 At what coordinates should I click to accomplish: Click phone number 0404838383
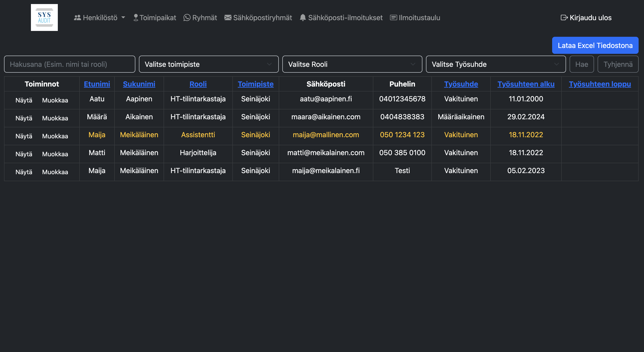pos(402,117)
